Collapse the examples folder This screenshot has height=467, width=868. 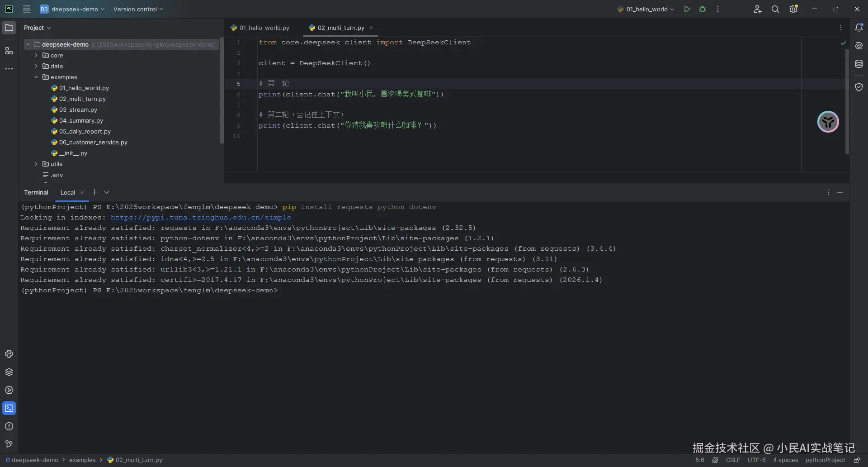[x=36, y=77]
